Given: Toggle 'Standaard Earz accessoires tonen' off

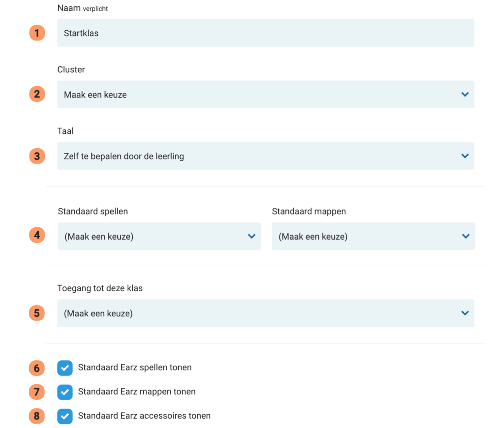Looking at the screenshot, I should pos(65,416).
